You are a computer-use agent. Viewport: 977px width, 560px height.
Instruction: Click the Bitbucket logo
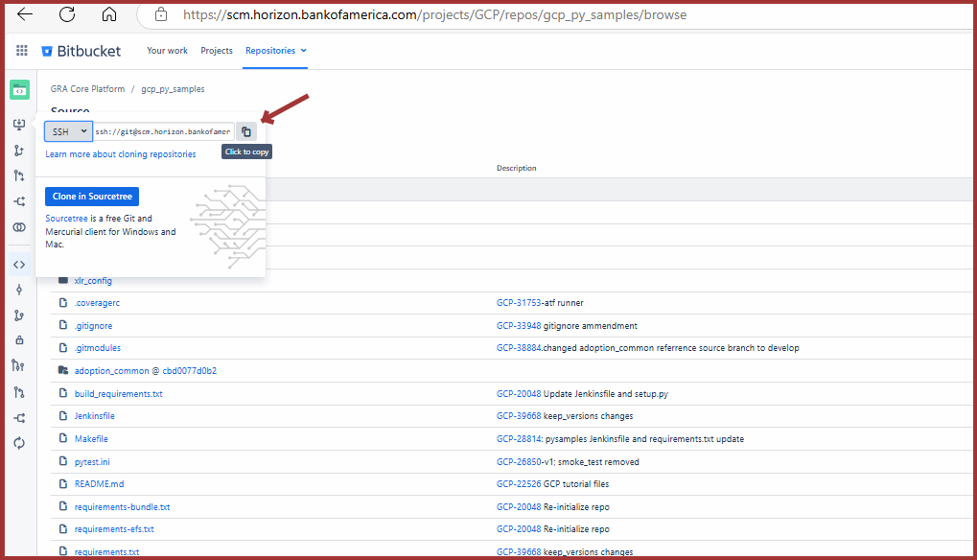(x=81, y=51)
